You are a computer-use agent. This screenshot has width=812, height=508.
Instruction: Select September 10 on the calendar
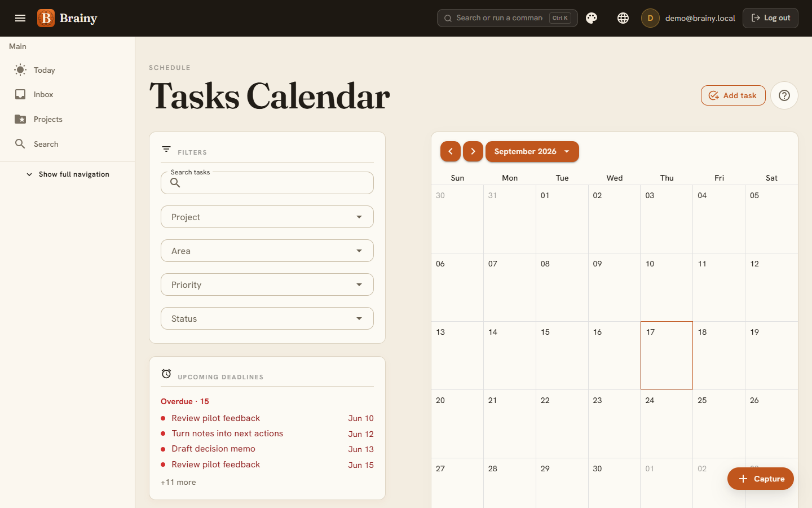point(667,287)
